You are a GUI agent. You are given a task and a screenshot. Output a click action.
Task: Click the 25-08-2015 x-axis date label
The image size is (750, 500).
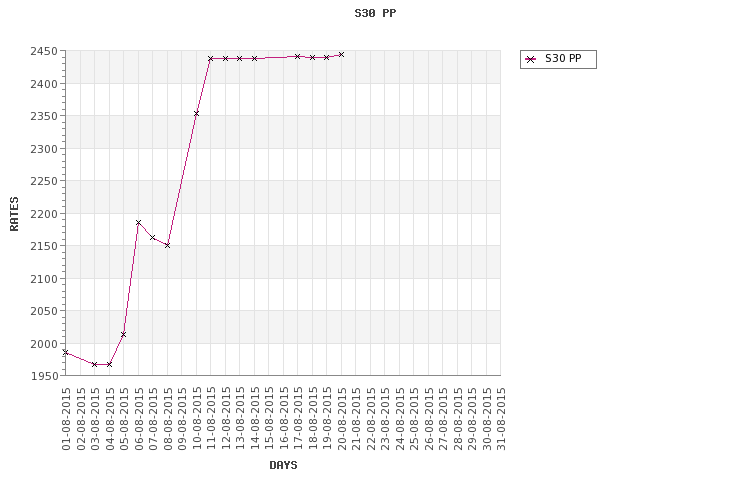click(x=414, y=419)
